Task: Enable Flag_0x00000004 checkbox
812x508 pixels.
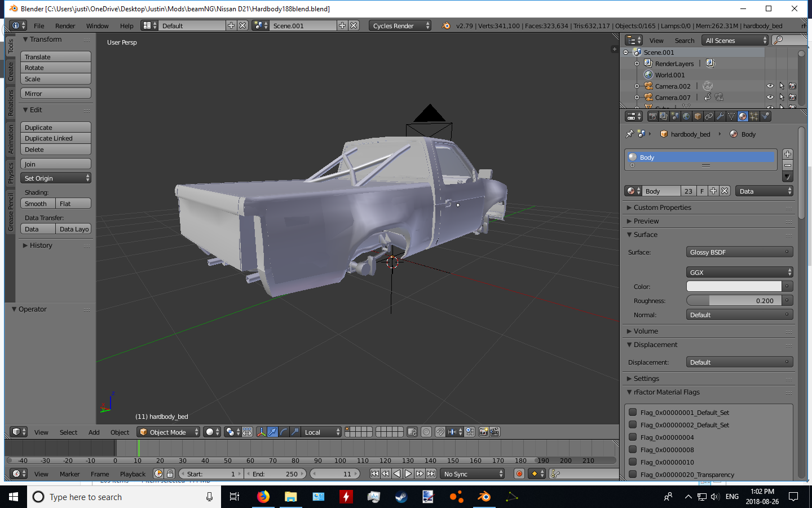Action: tap(633, 437)
